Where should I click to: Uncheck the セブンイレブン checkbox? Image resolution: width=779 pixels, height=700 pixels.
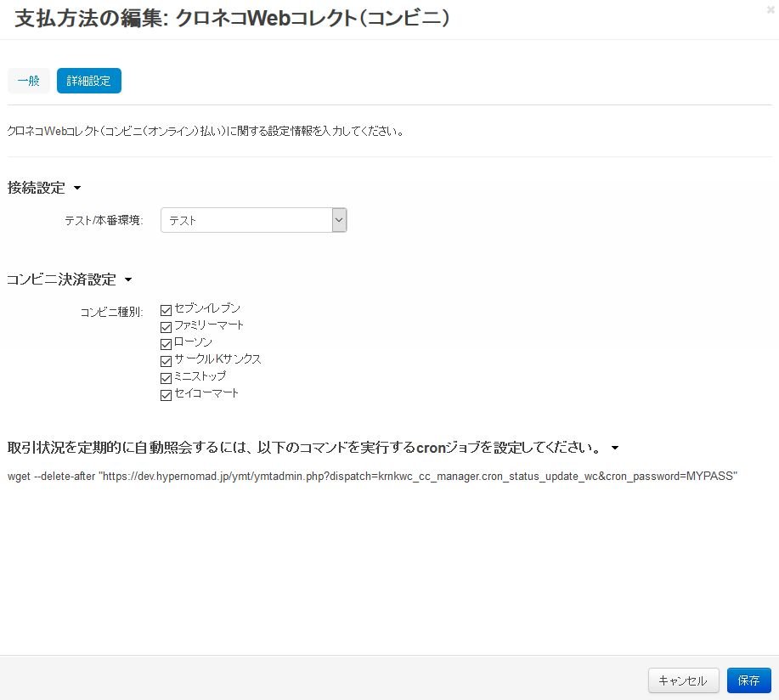(166, 310)
